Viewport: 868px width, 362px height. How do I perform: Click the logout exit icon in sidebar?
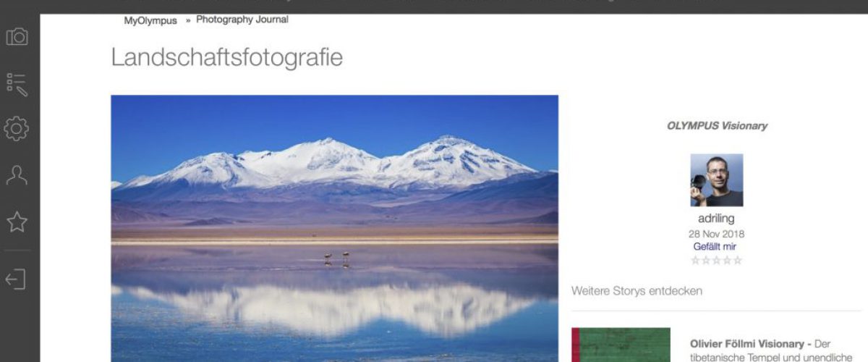[17, 279]
